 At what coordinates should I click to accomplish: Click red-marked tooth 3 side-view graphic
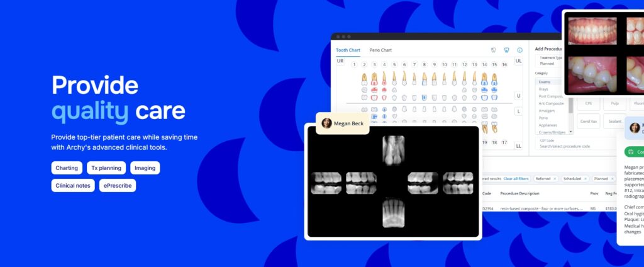374,79
